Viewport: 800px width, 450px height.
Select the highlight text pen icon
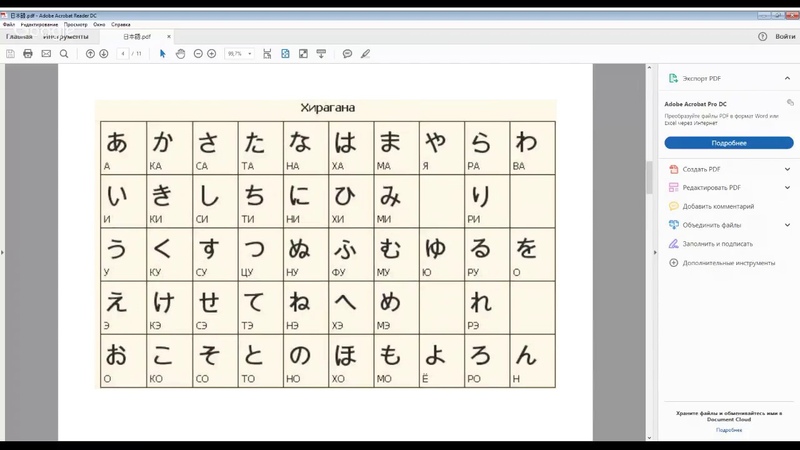click(365, 54)
